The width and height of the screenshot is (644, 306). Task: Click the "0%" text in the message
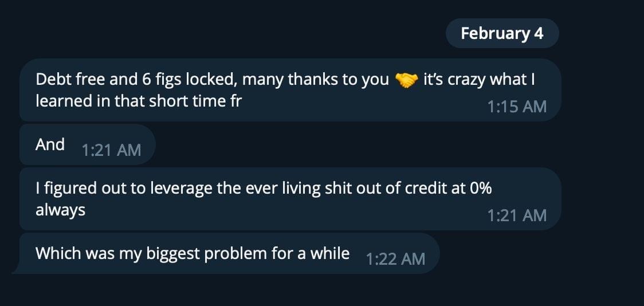pyautogui.click(x=480, y=189)
